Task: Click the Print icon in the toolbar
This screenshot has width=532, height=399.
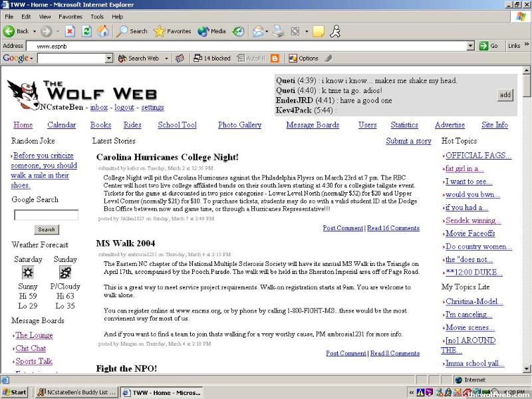Action: (x=279, y=31)
